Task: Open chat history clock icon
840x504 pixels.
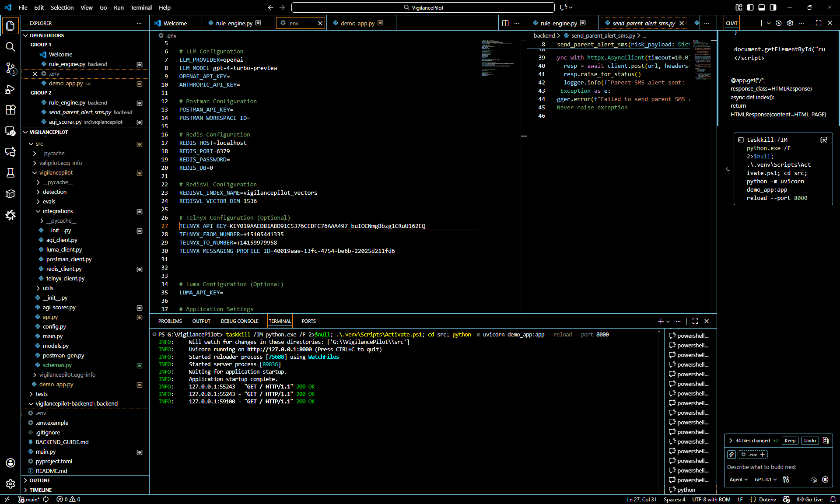Action: coord(779,23)
